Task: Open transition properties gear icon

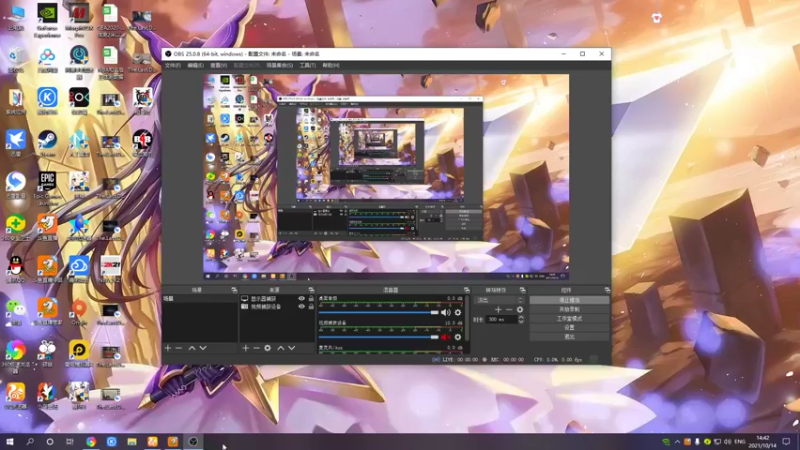Action: click(x=519, y=309)
